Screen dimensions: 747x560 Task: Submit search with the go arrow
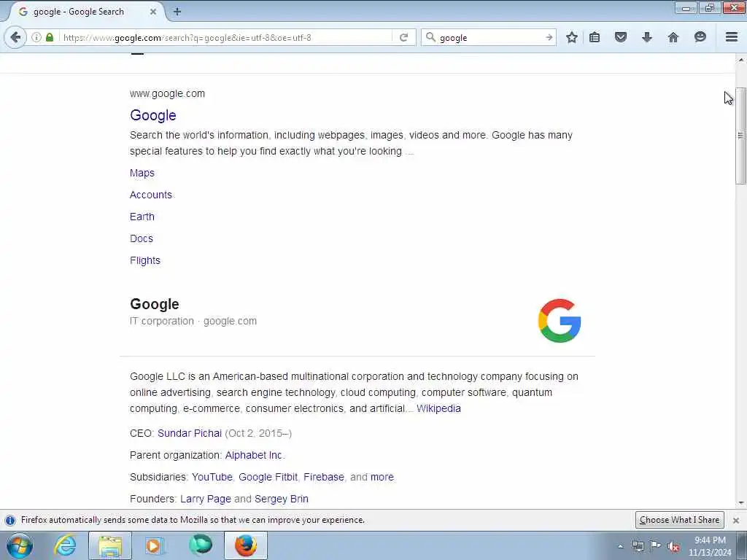(x=549, y=37)
